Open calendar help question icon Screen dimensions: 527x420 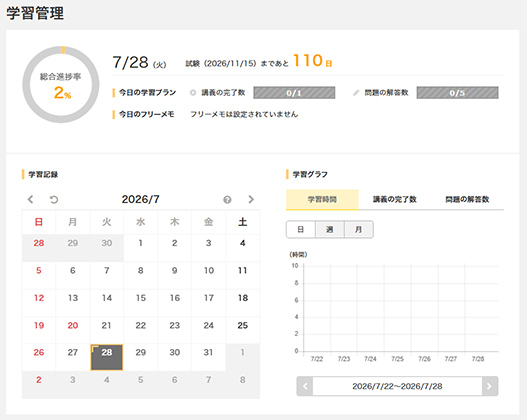[227, 200]
